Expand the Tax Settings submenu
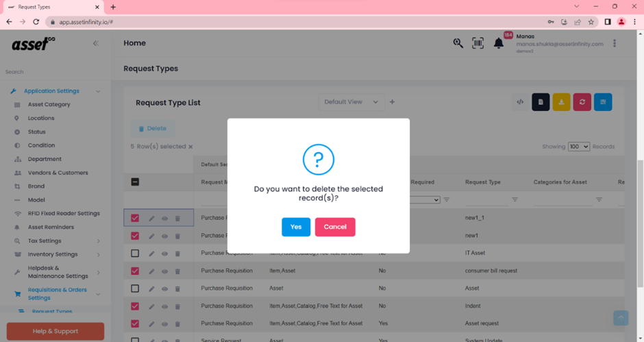Viewport: 644px width, 342px height. pyautogui.click(x=98, y=241)
